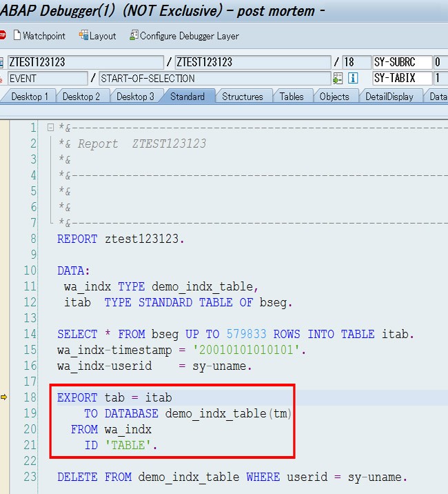Click the SY-TABIX value 1
The width and height of the screenshot is (448, 494).
click(440, 78)
